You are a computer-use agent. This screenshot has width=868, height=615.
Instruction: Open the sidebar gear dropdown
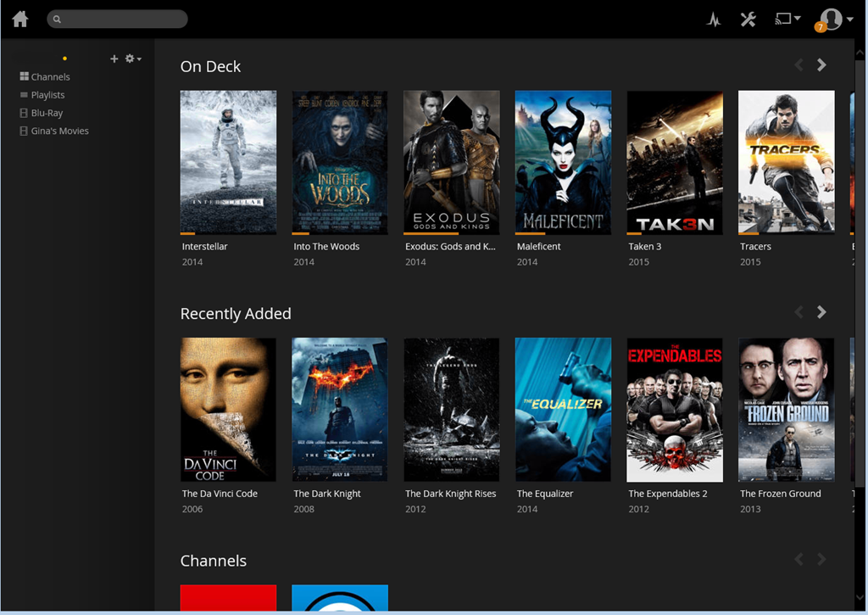[x=133, y=59]
